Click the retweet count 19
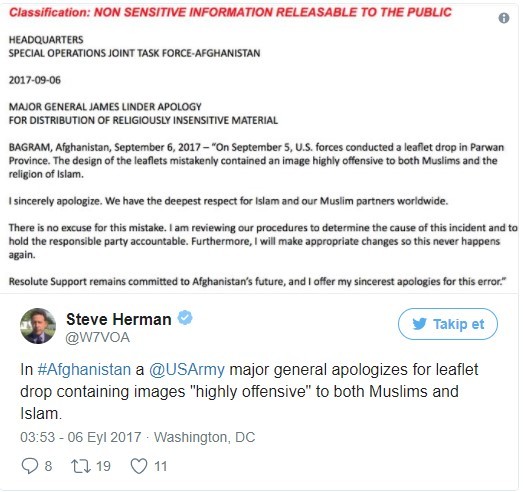This screenshot has height=492, width=523. tap(103, 466)
